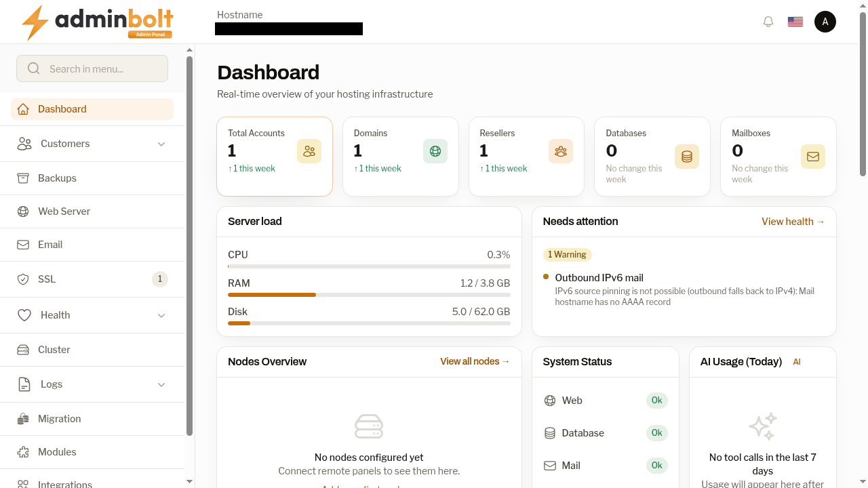Screen dimensions: 868x488
Task: Click the Web Server globe icon in sidebar
Action: point(23,211)
